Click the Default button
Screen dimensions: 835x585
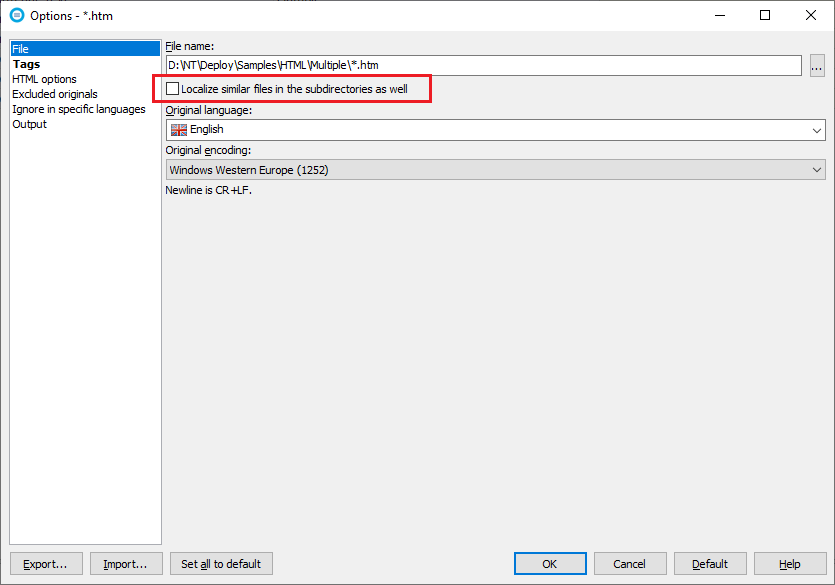pos(710,564)
